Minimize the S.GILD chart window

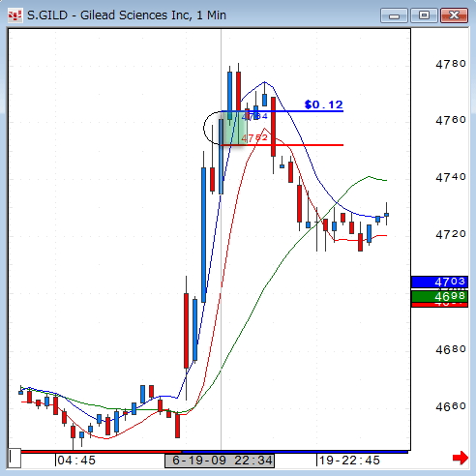[394, 15]
